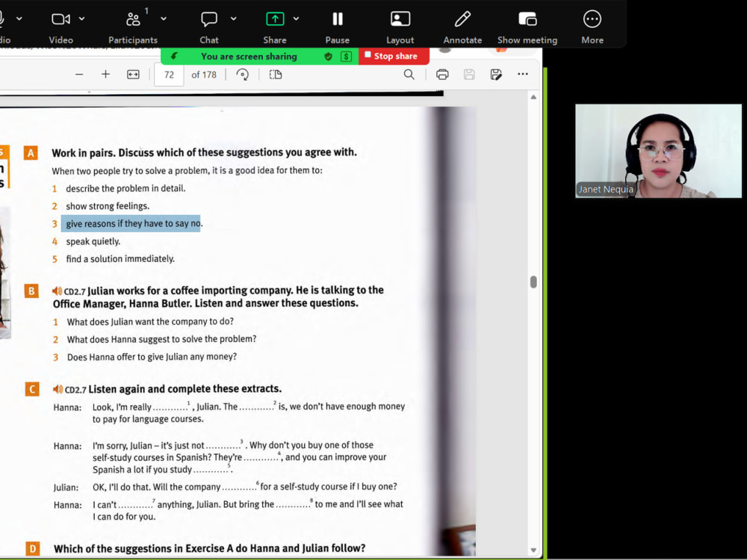
Task: Click 'Does Hanna offer to give Julian any money?'
Action: coord(152,357)
